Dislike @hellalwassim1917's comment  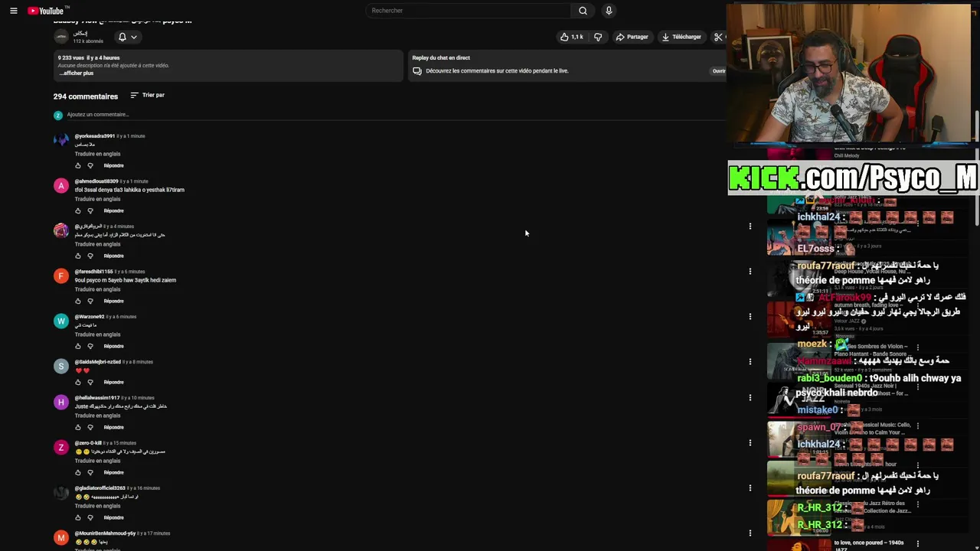tap(90, 427)
